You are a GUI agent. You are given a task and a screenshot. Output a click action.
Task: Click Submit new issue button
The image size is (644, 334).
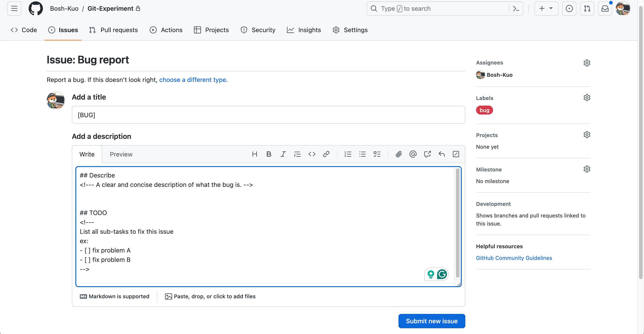[432, 321]
